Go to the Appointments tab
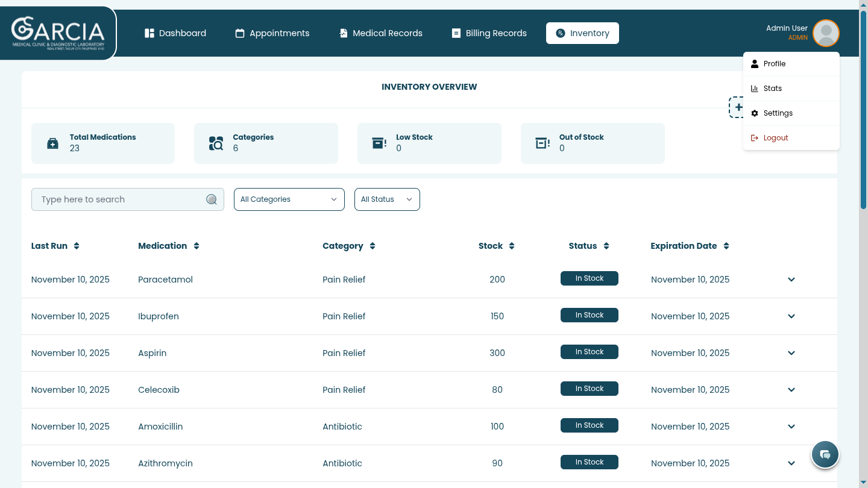 click(x=272, y=33)
